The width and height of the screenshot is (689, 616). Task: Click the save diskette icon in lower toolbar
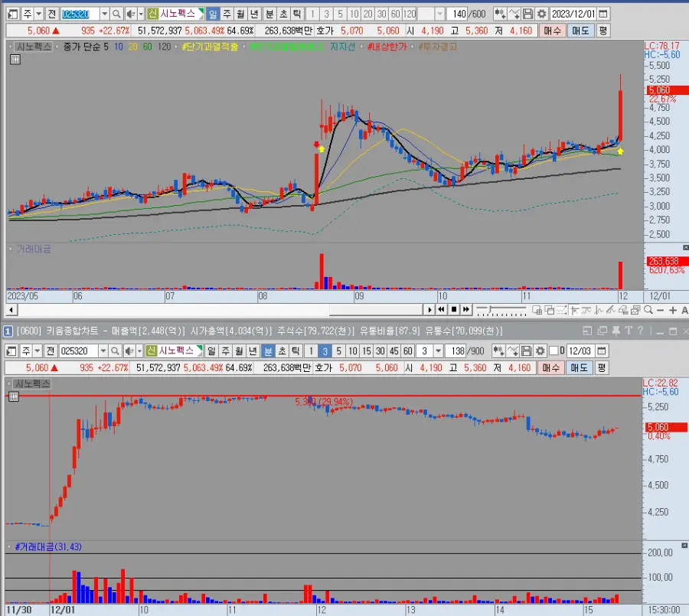(x=527, y=351)
